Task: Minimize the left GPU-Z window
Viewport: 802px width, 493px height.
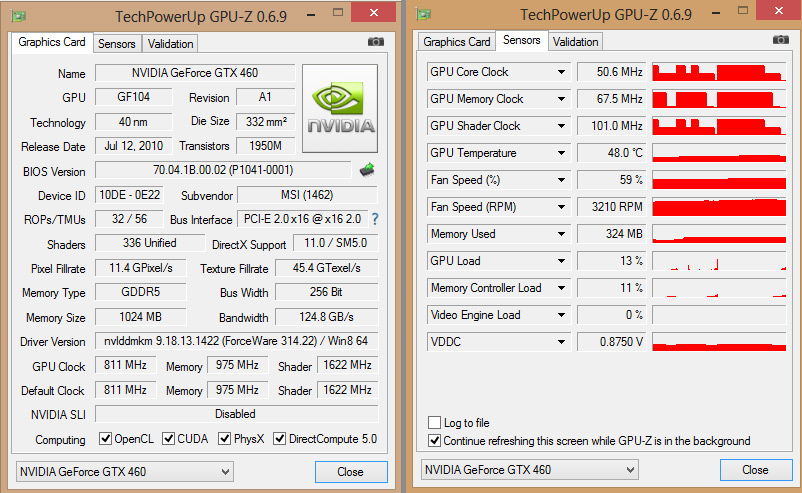Action: pos(311,13)
